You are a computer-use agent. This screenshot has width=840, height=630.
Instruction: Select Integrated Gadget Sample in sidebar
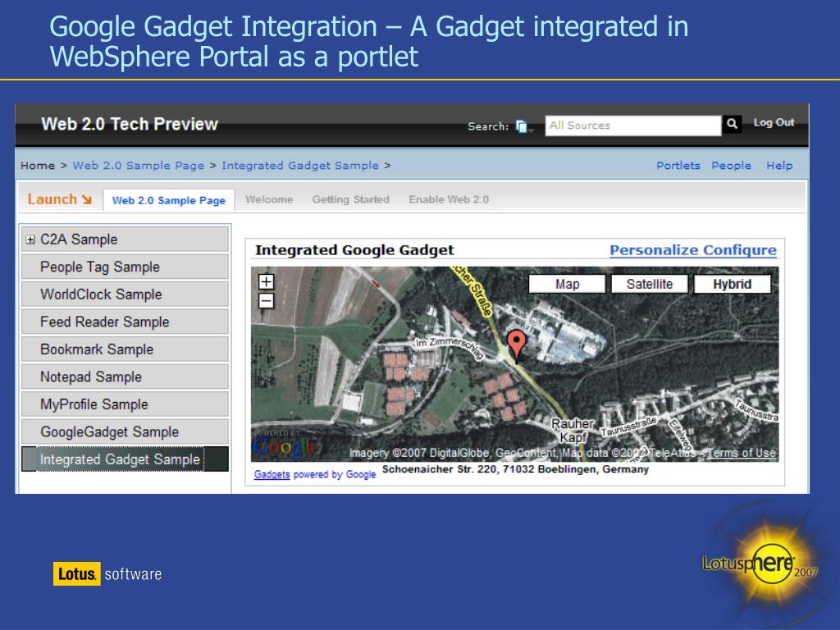(125, 459)
